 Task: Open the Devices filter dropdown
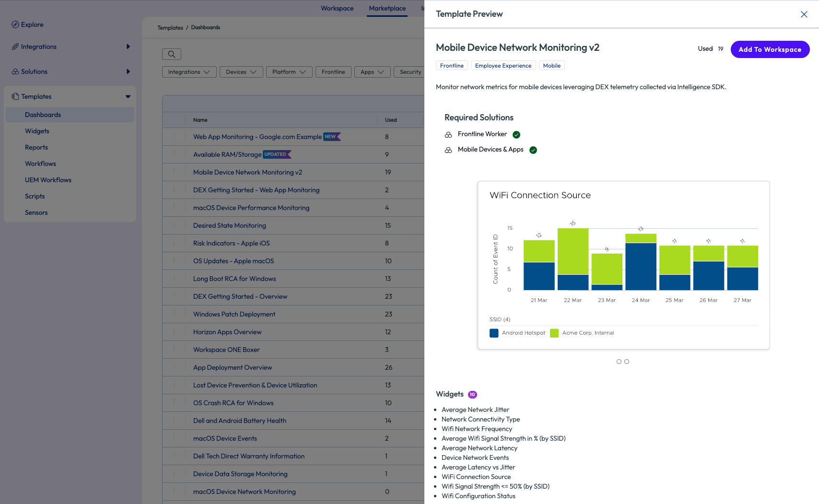(x=241, y=72)
